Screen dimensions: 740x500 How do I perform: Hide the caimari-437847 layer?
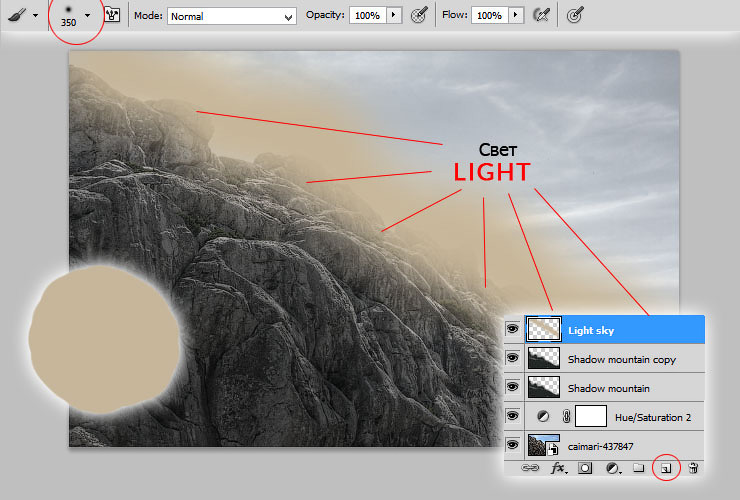tap(513, 445)
